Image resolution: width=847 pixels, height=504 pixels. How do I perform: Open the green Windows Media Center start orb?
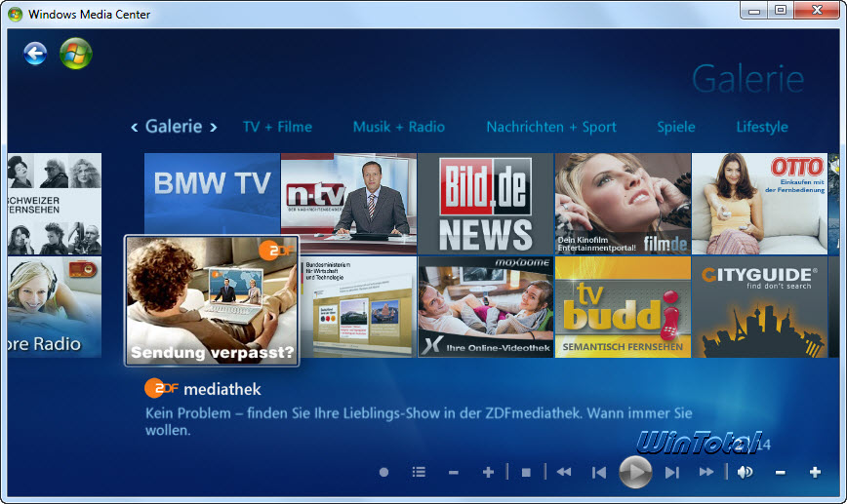[76, 54]
